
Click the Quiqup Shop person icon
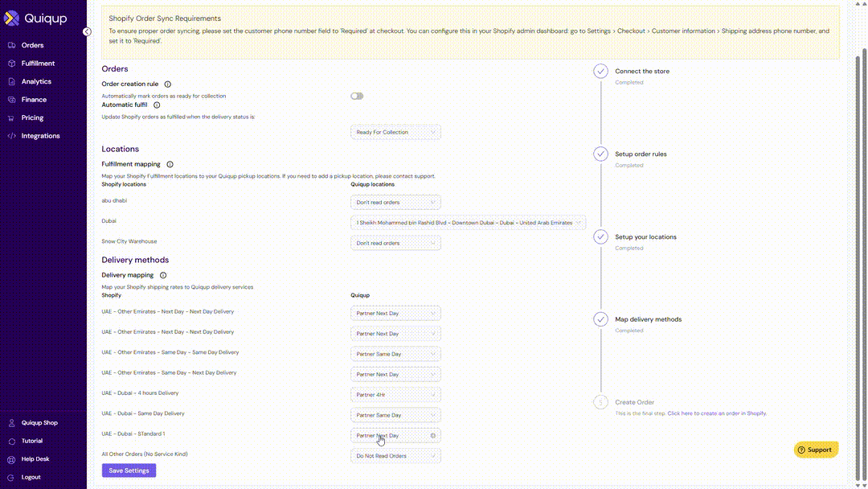(11, 423)
